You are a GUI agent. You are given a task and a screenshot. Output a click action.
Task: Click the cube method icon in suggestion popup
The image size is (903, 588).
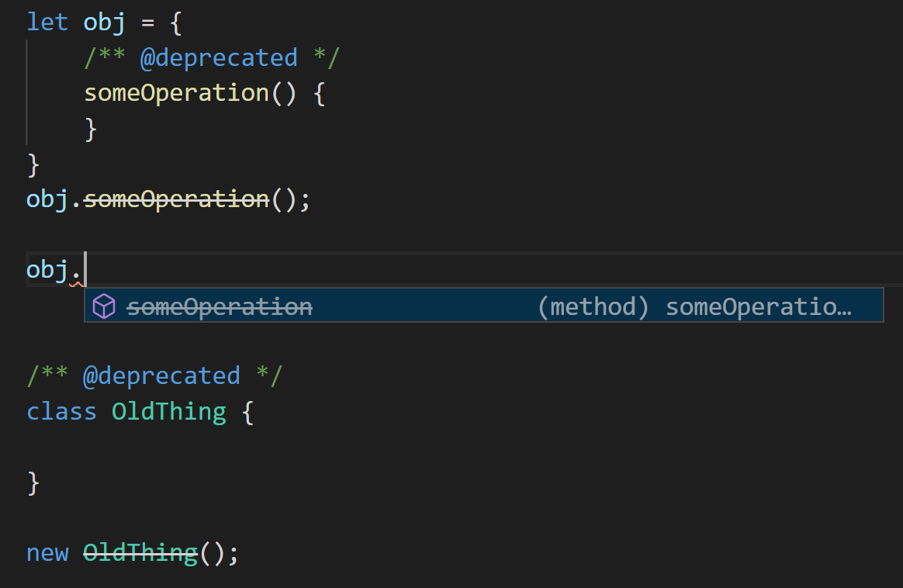(104, 306)
